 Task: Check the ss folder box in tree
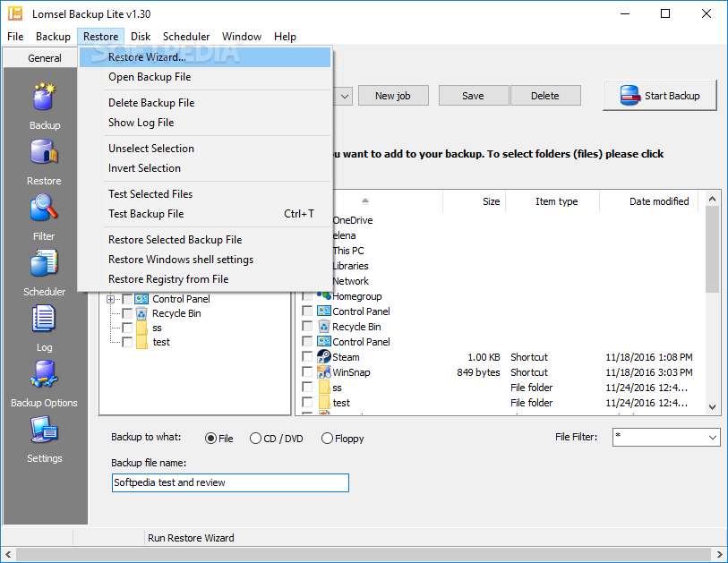[127, 328]
